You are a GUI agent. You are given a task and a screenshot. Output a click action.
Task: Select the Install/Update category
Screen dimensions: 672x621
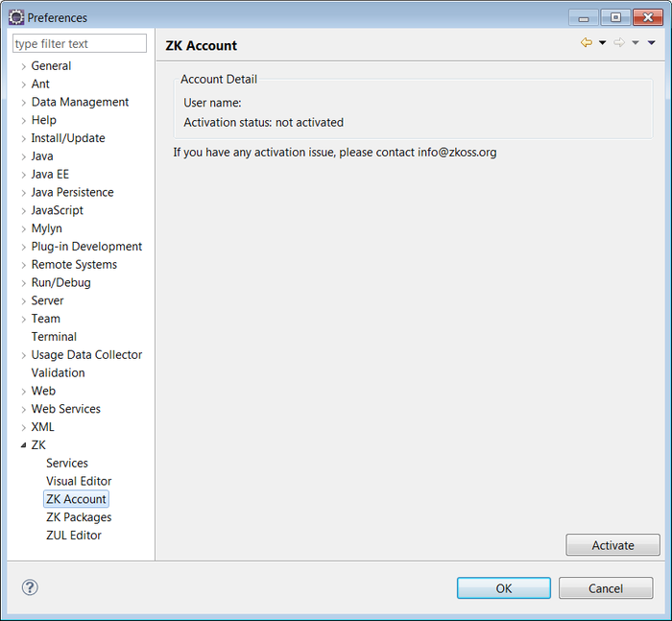[68, 138]
